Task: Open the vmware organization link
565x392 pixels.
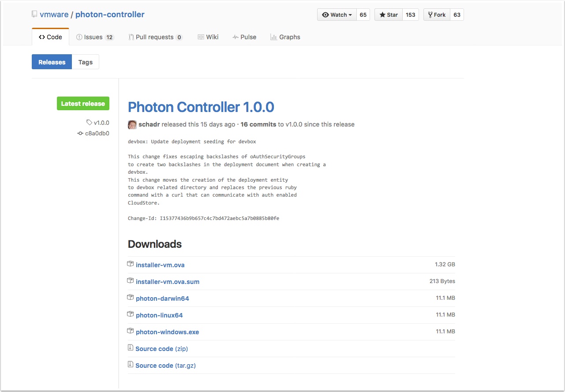Action: pos(54,15)
